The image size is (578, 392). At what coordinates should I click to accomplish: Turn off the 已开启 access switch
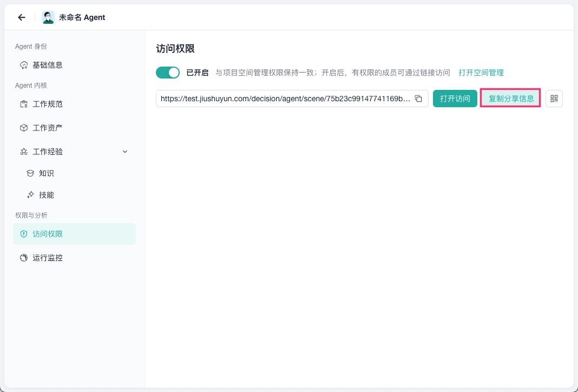coord(168,73)
